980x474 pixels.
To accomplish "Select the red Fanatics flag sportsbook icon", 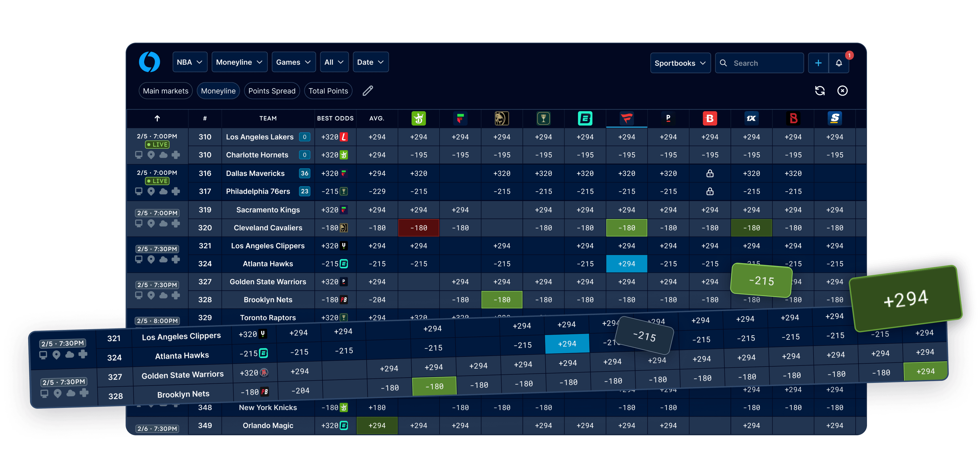I will (x=626, y=118).
